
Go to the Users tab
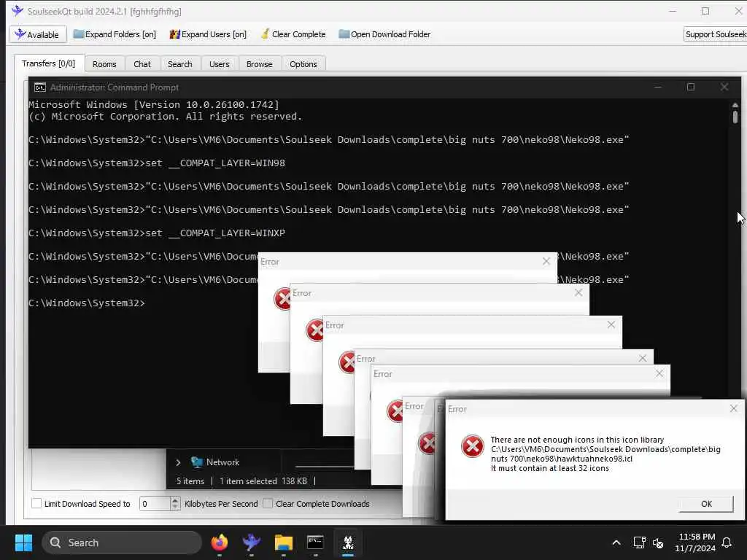click(x=219, y=64)
